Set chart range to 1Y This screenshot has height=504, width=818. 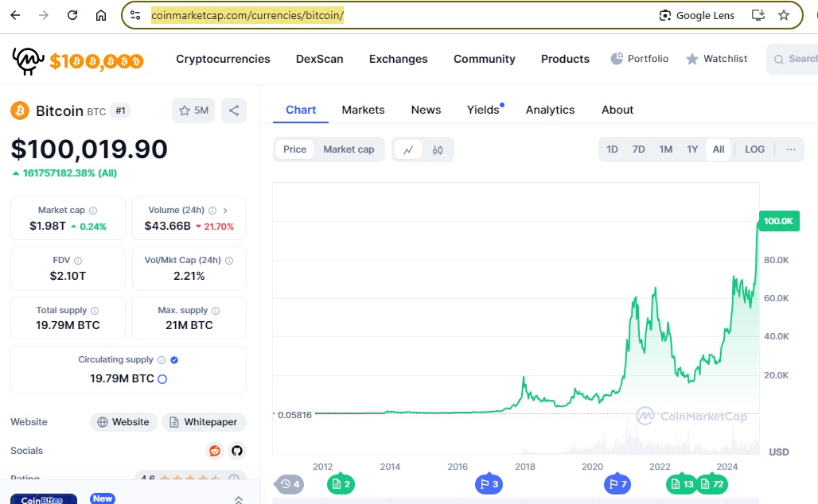[x=692, y=149]
